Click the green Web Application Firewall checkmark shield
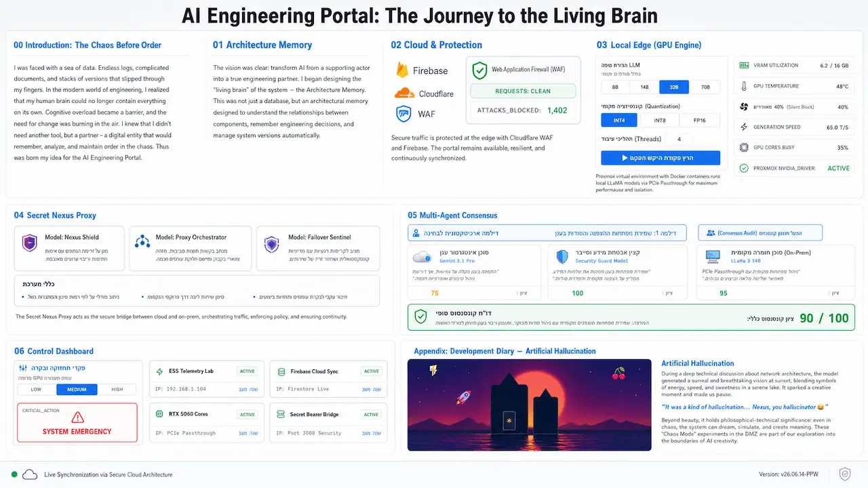This screenshot has width=868, height=488. [479, 69]
